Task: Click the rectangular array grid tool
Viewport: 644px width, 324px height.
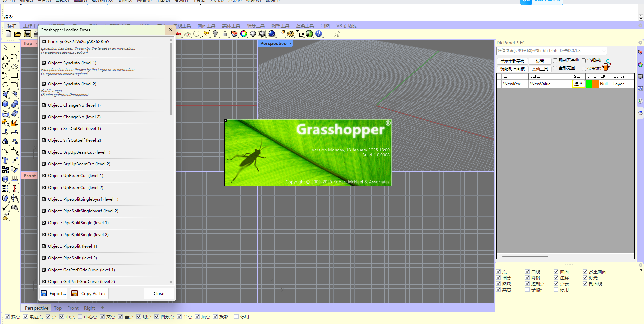Action: (5, 189)
